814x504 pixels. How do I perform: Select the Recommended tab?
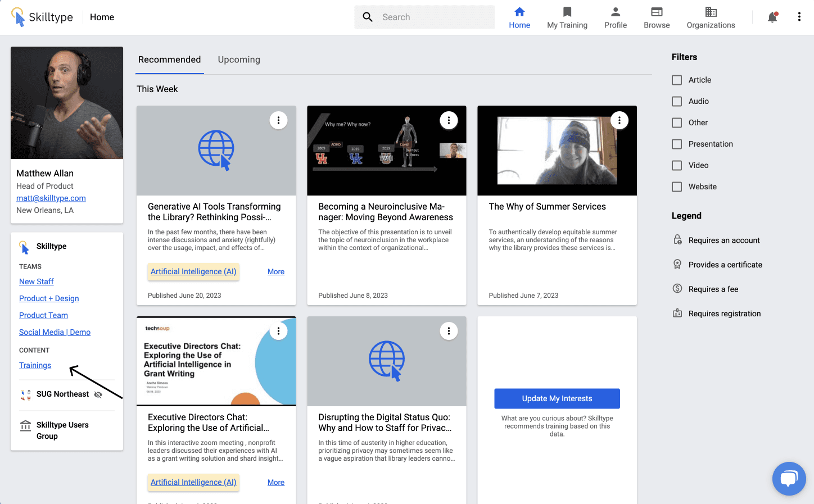pyautogui.click(x=169, y=60)
